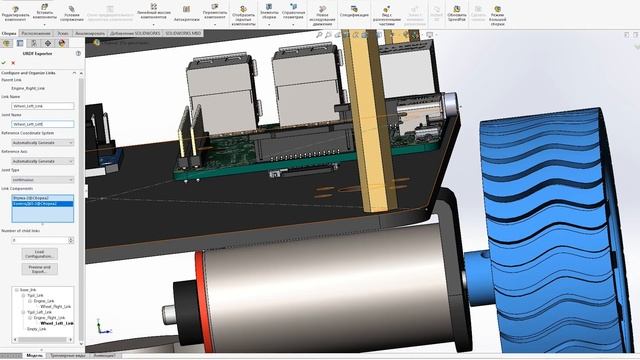This screenshot has height=360, width=640.
Task: Click the Insert Components (Вставить компоненты) icon
Action: 44,7
